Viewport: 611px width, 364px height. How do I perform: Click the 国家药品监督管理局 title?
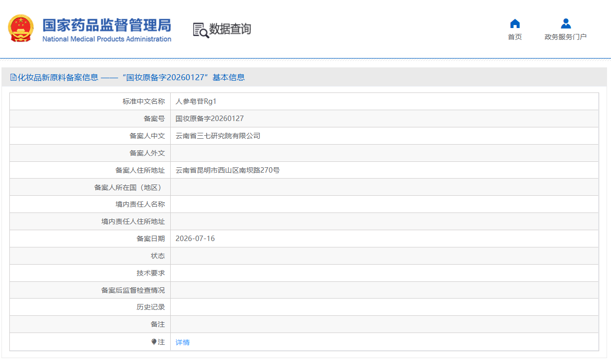click(107, 25)
